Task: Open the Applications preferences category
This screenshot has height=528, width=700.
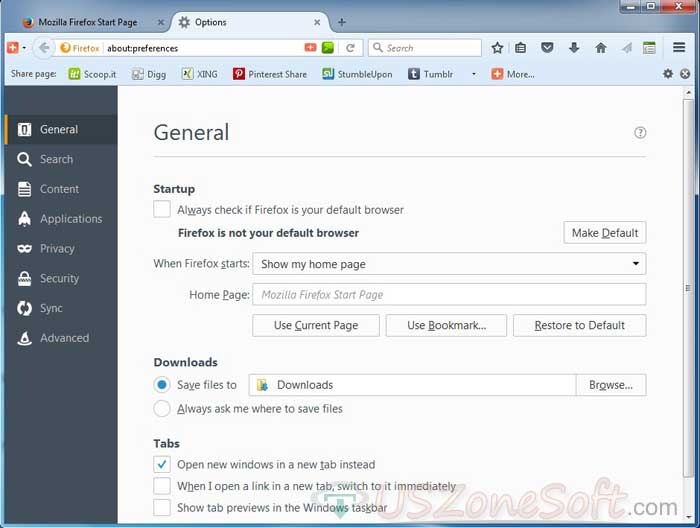Action: point(62,219)
